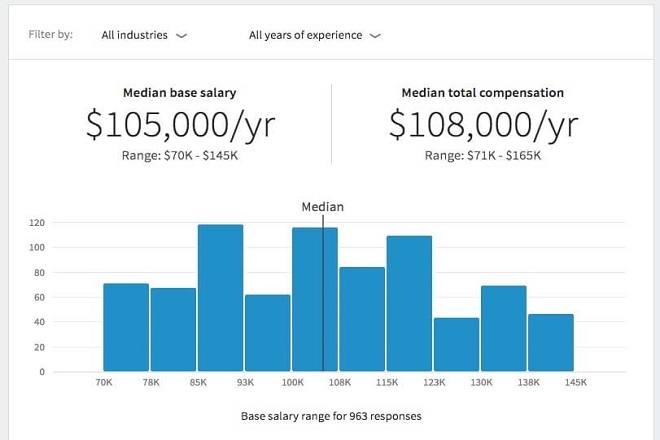Select the 70K–78K histogram bar

126,327
